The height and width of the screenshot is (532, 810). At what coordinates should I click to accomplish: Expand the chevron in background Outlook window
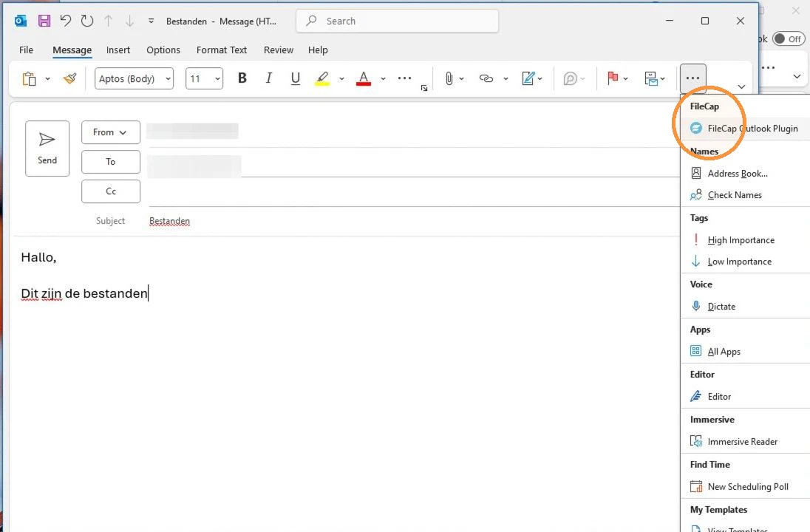(797, 76)
